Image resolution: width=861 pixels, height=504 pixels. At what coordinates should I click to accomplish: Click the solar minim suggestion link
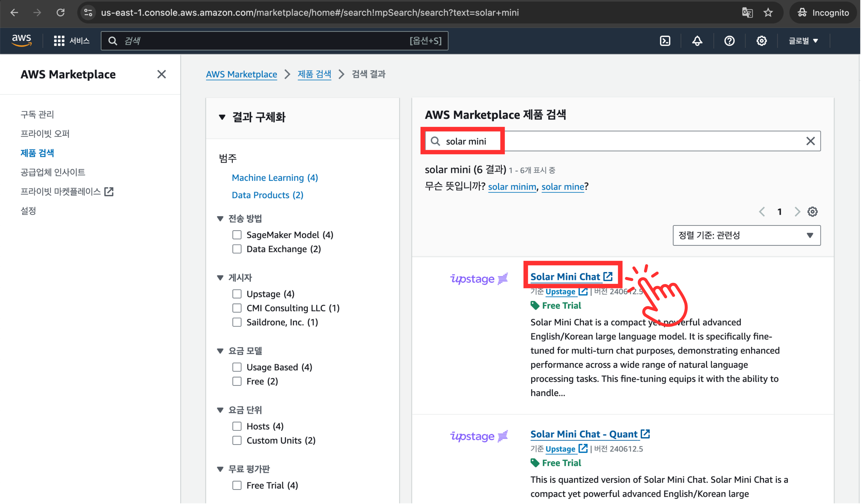pos(512,187)
